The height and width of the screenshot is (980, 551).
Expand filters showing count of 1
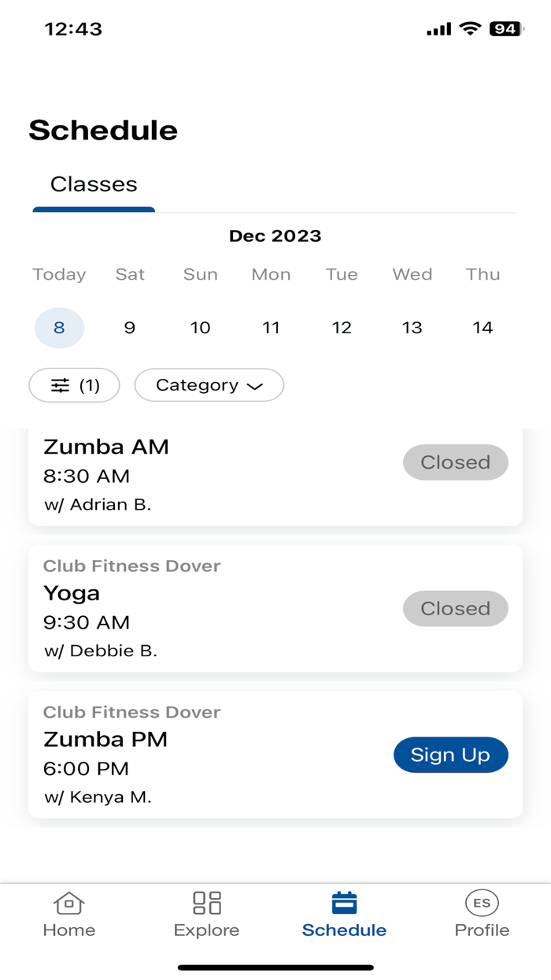tap(74, 385)
